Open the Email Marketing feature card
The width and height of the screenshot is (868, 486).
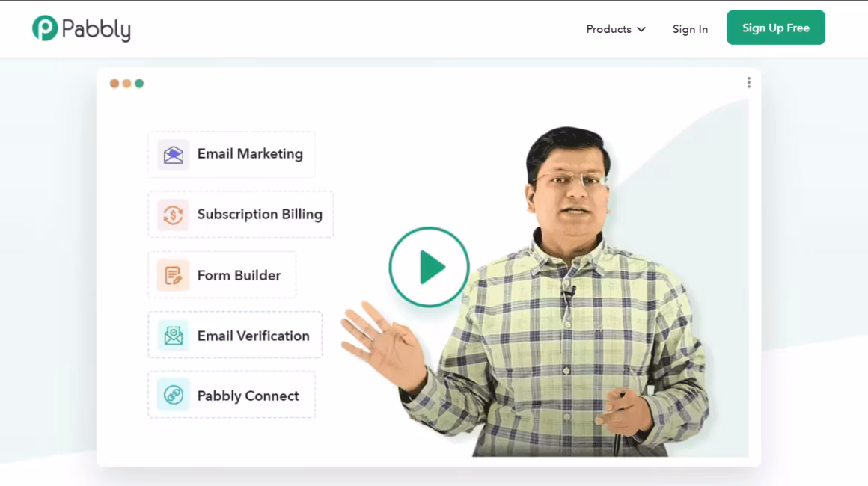pyautogui.click(x=231, y=153)
